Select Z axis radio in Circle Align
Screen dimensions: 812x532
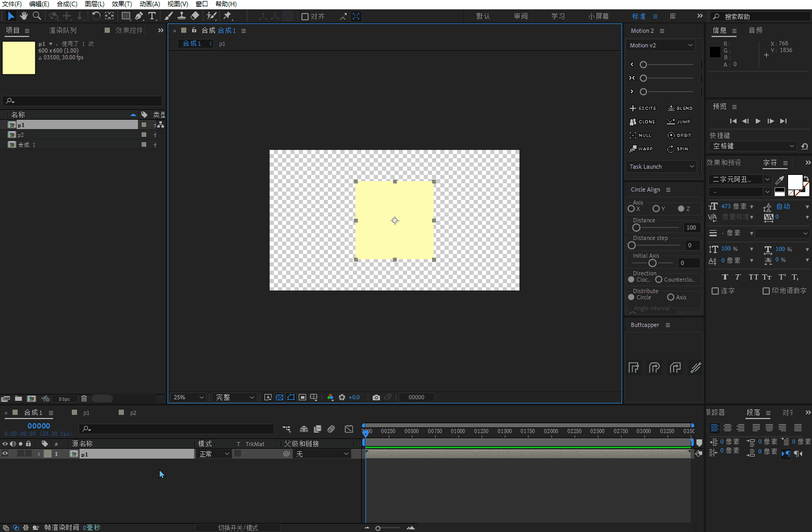click(x=681, y=209)
